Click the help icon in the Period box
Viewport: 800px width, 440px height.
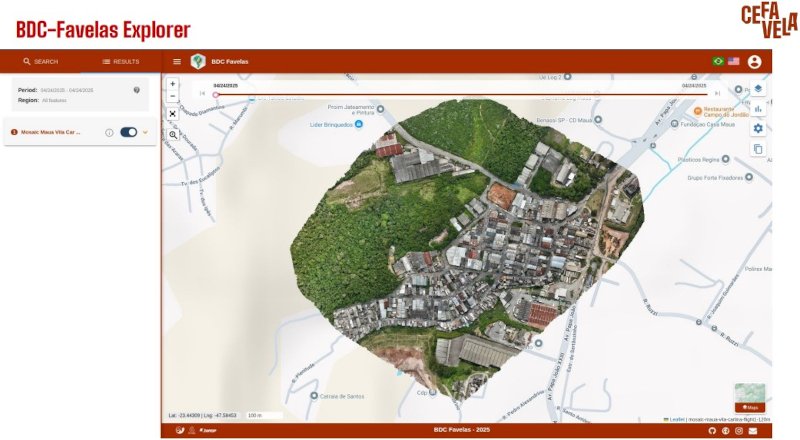(x=137, y=90)
